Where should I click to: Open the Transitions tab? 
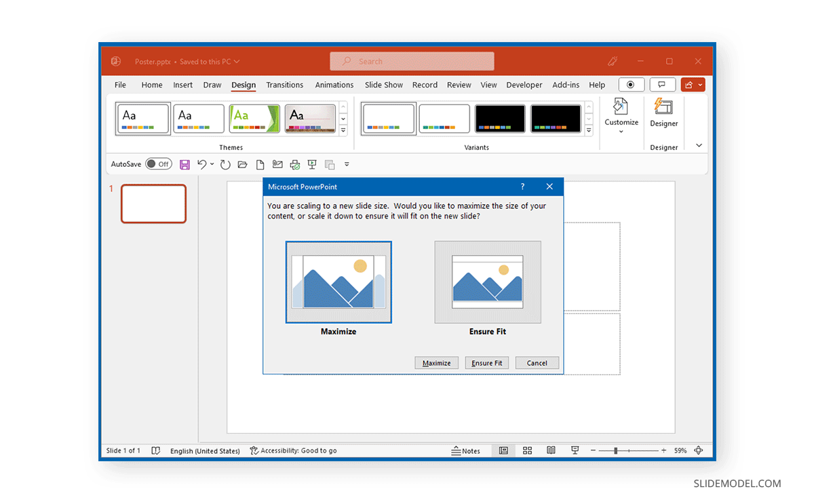pyautogui.click(x=284, y=85)
